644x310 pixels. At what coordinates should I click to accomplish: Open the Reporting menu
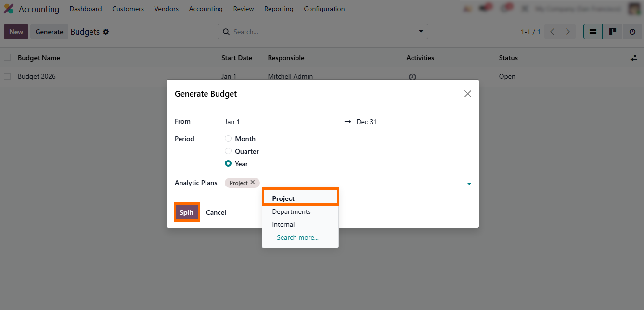tap(279, 9)
